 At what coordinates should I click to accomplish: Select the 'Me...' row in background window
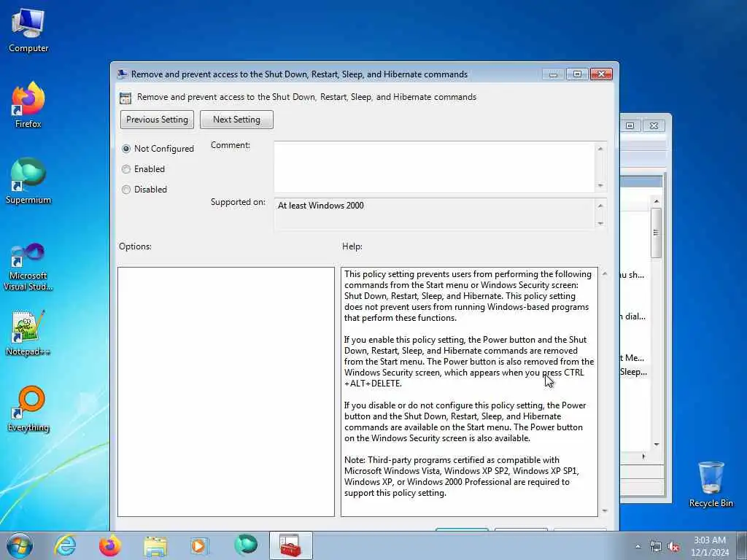[x=634, y=358]
